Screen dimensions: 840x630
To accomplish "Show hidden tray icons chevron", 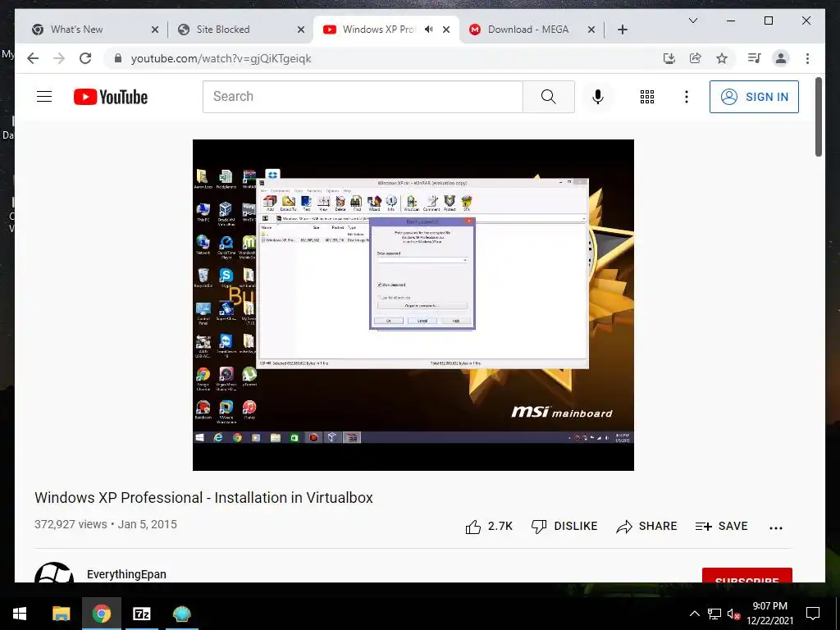I will [694, 614].
